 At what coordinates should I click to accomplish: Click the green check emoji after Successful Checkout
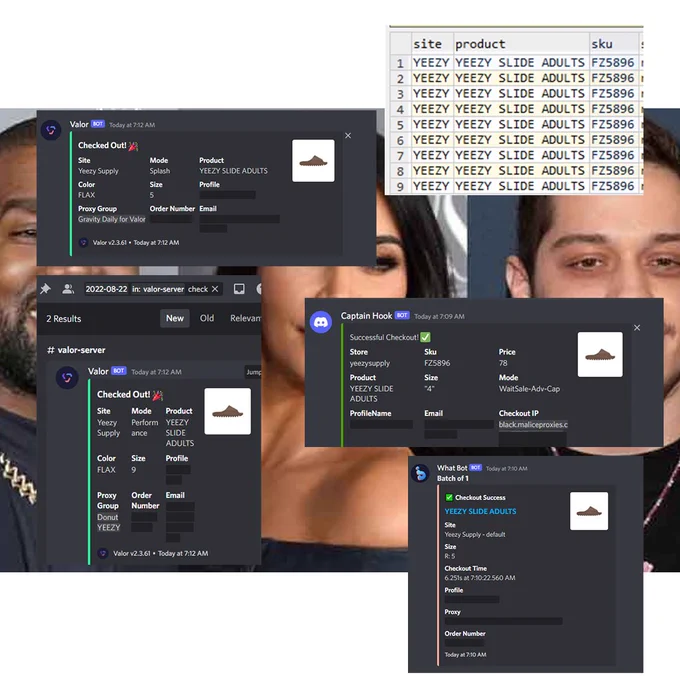click(x=425, y=337)
